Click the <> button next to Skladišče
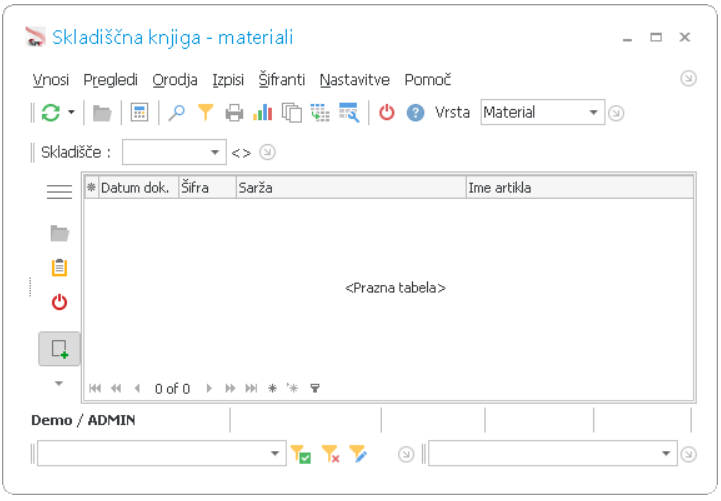The image size is (721, 501). 241,153
